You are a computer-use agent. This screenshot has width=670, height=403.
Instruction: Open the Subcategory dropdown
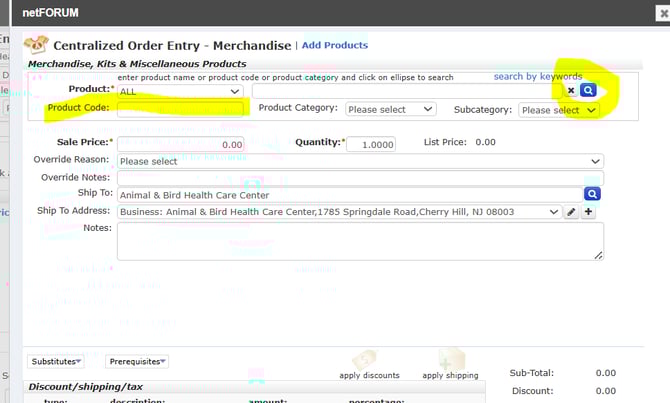(x=558, y=110)
